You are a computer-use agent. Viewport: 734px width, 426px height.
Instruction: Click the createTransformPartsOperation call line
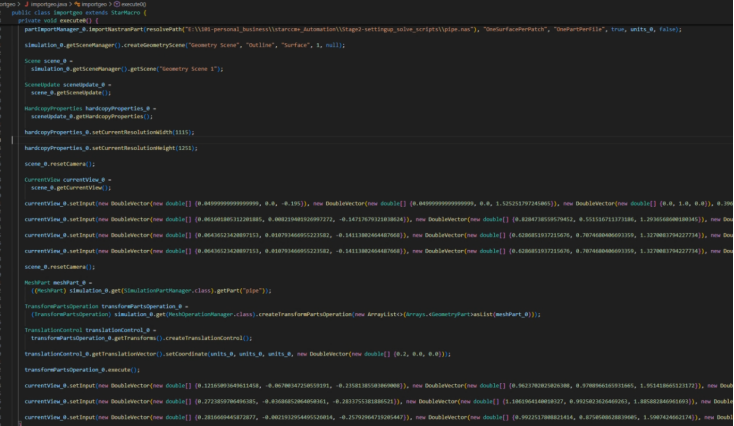[286, 314]
